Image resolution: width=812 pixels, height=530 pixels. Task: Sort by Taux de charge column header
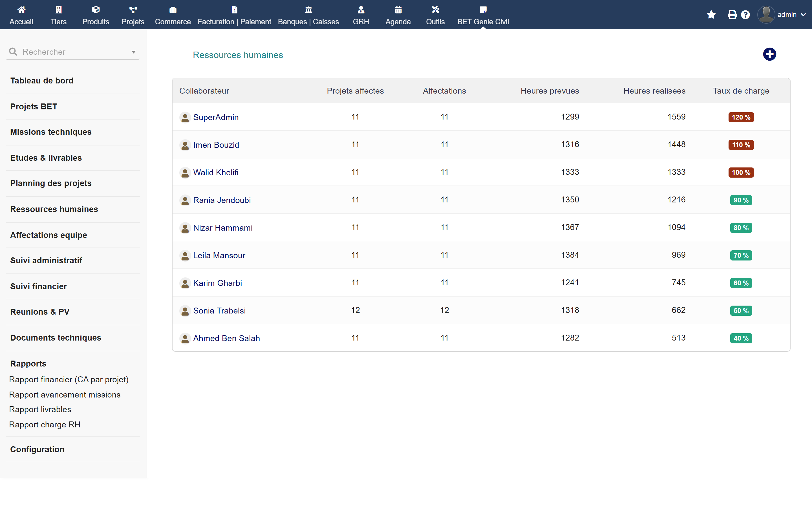point(741,91)
